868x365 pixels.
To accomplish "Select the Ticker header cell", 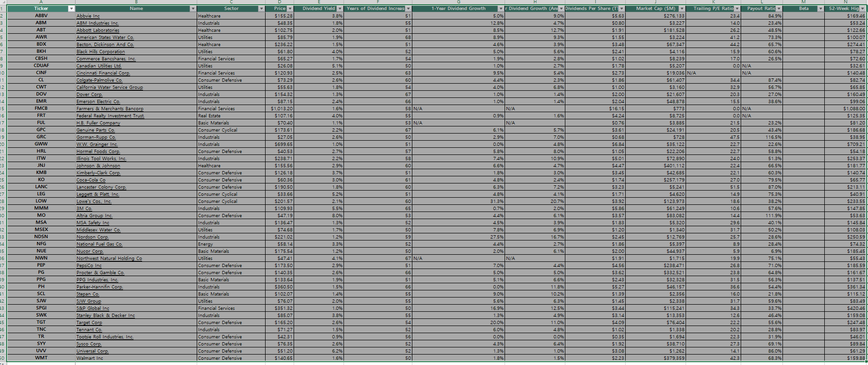I will click(41, 9).
